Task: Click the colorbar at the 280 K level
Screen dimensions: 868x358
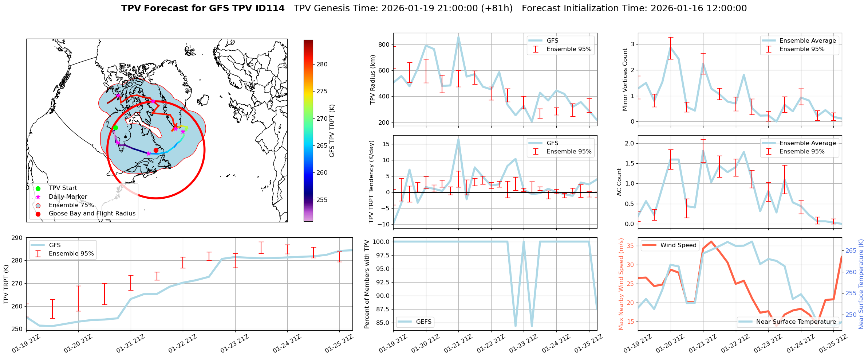Action: 308,65
